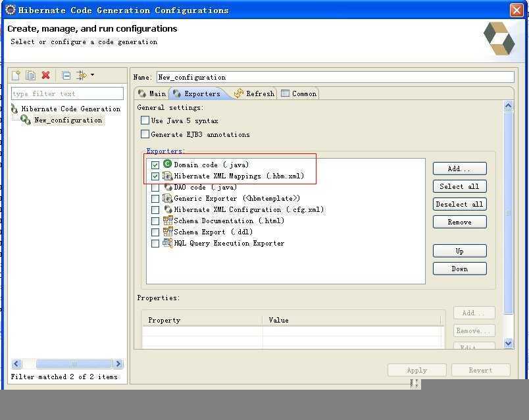The width and height of the screenshot is (529, 420).
Task: Click the Property column header
Action: pos(202,320)
